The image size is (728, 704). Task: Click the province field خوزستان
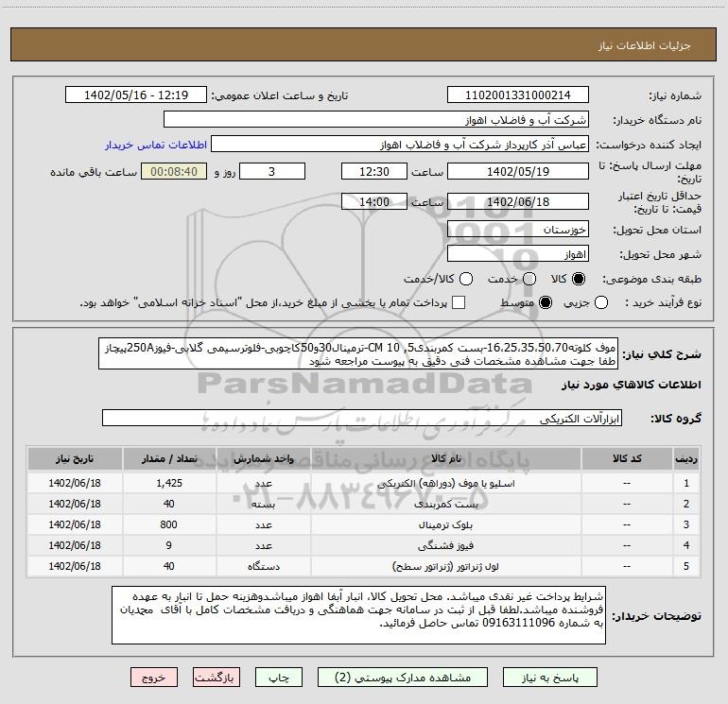(x=518, y=230)
